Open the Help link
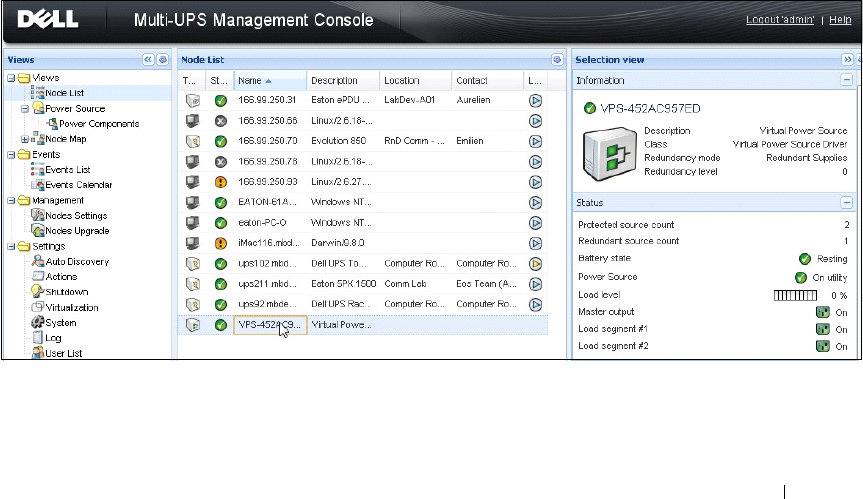863x499 pixels. 840,20
